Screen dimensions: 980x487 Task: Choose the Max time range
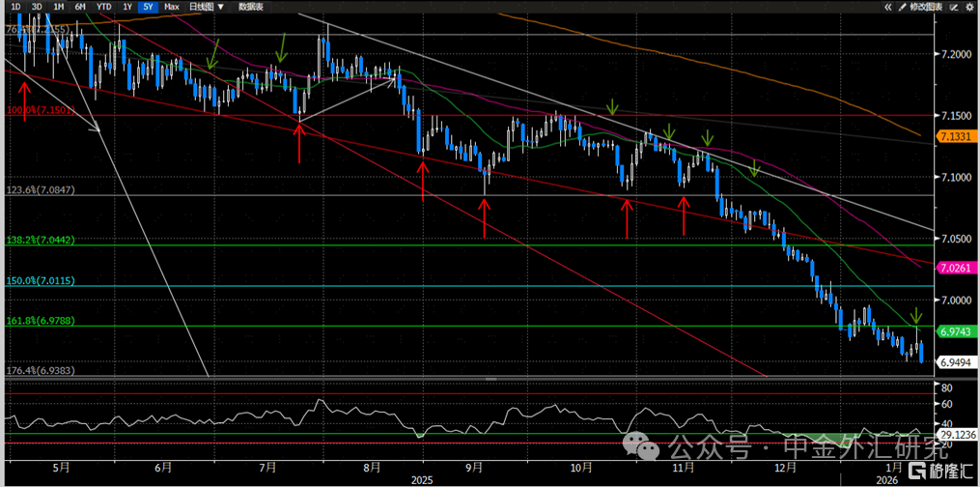point(171,7)
